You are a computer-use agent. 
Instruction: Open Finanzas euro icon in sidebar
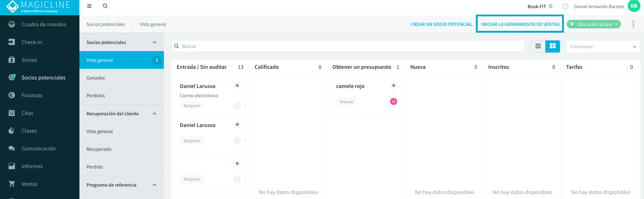[x=12, y=95]
